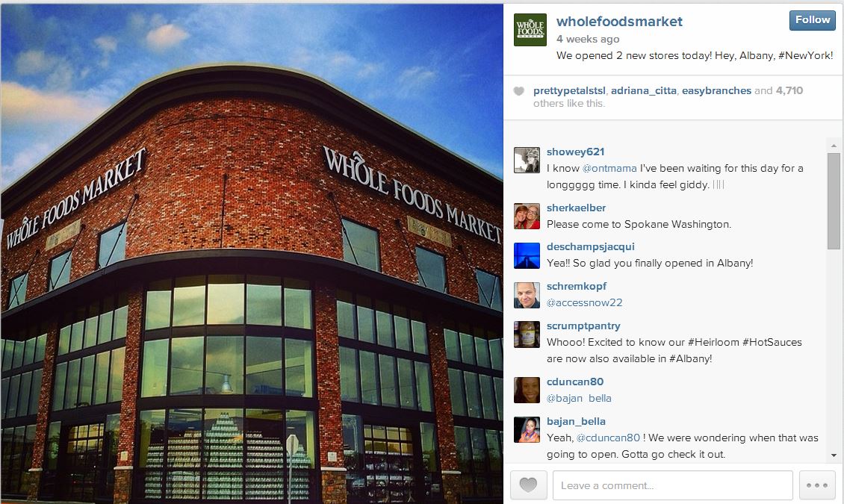
Task: Open the wholefoodsmarket username link
Action: (619, 22)
